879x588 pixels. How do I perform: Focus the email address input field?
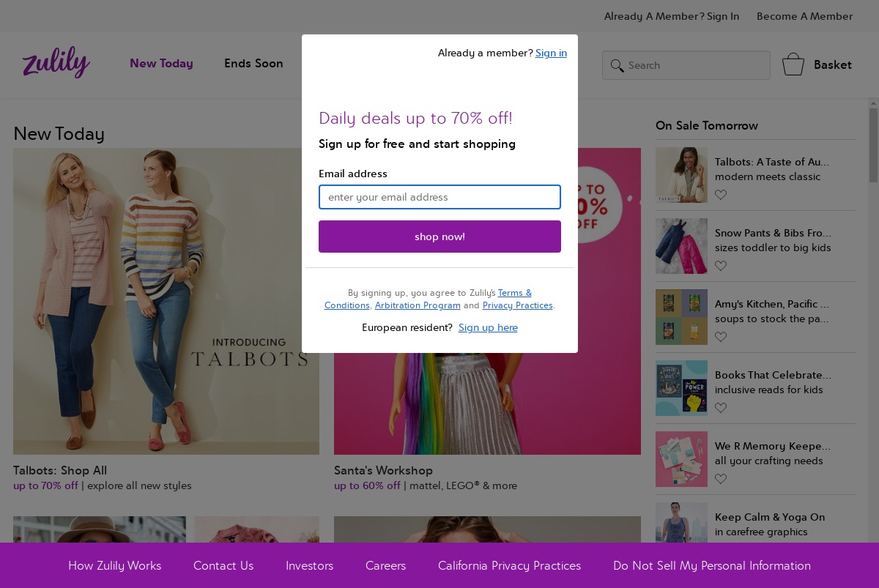[x=439, y=197]
